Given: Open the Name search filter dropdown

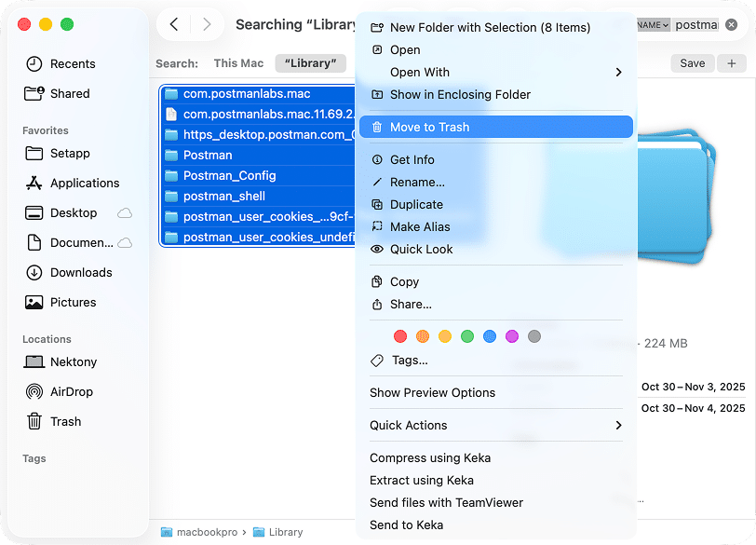Looking at the screenshot, I should (653, 25).
